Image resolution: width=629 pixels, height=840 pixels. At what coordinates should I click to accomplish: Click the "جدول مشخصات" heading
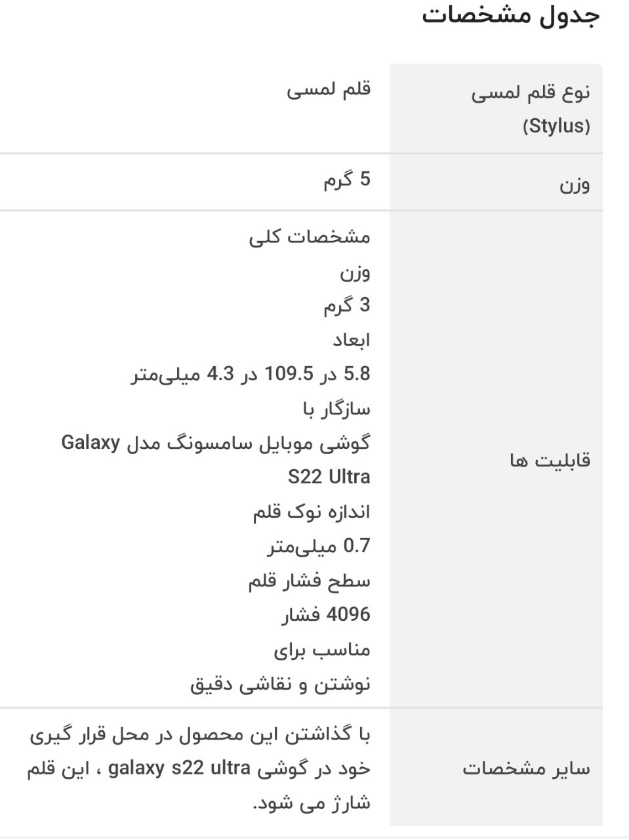coord(510,16)
